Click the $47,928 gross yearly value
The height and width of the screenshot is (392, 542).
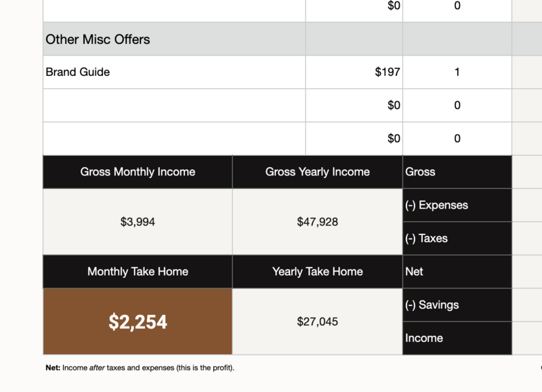tap(317, 221)
